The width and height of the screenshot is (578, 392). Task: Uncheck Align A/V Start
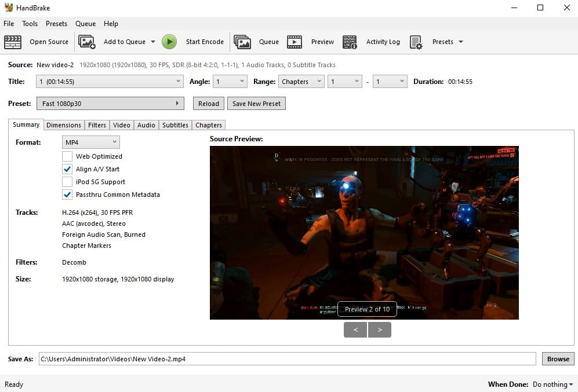point(67,169)
